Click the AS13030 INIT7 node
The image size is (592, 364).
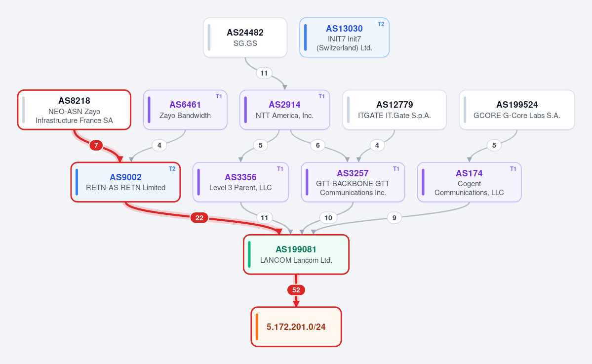344,38
